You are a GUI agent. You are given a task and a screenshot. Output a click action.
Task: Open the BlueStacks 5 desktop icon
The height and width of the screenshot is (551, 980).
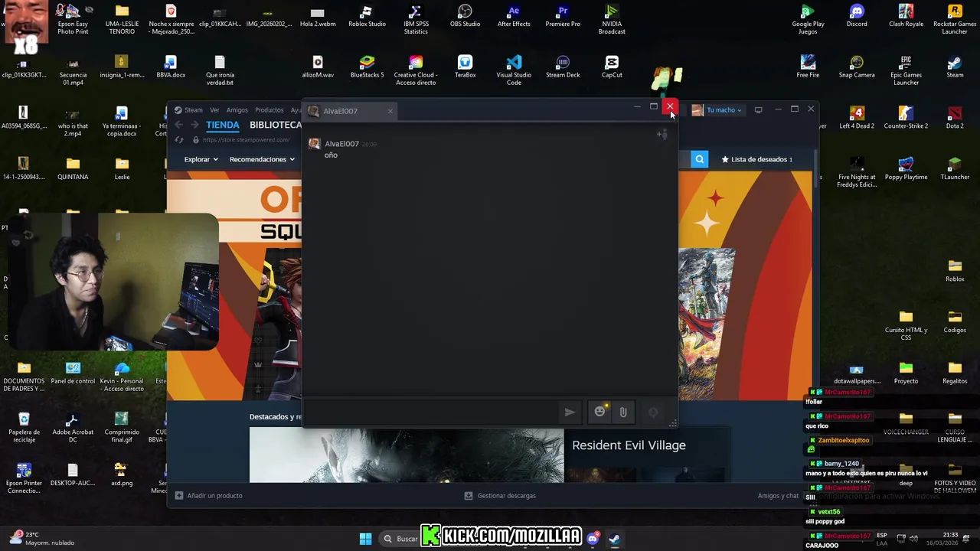click(x=367, y=67)
